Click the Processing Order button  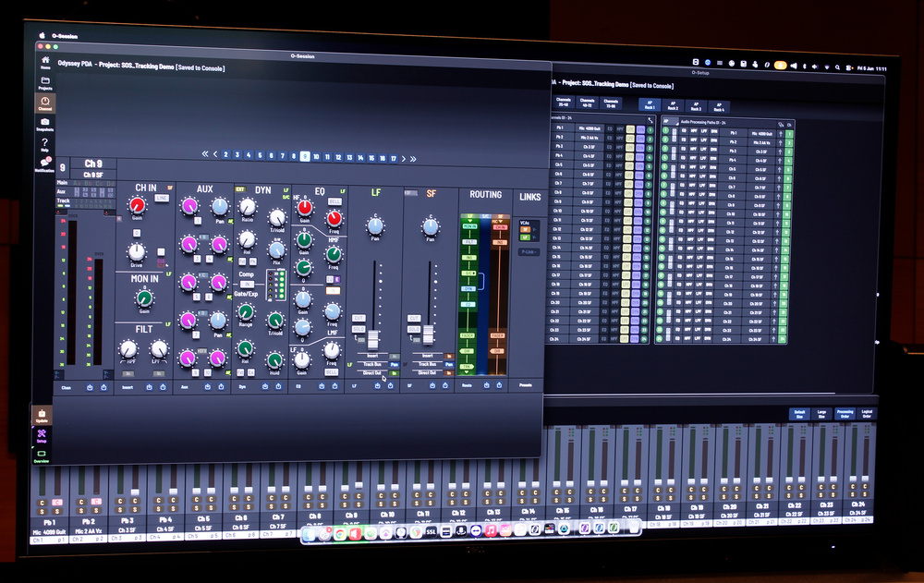(x=845, y=414)
